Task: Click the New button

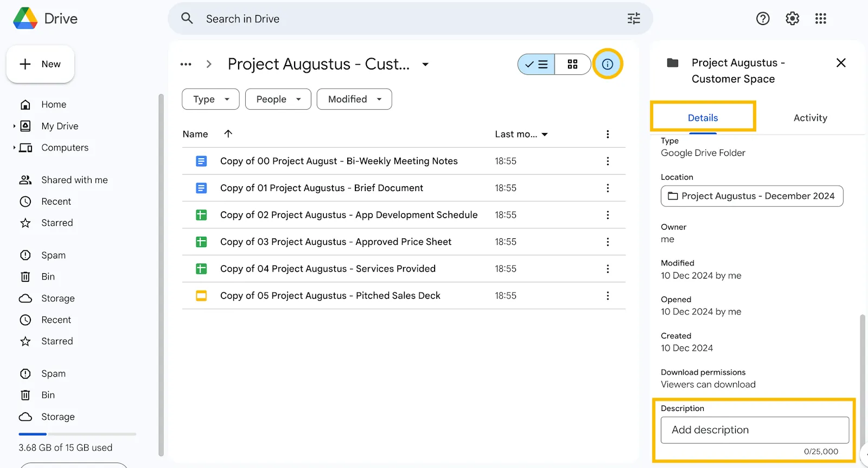Action: pos(40,64)
